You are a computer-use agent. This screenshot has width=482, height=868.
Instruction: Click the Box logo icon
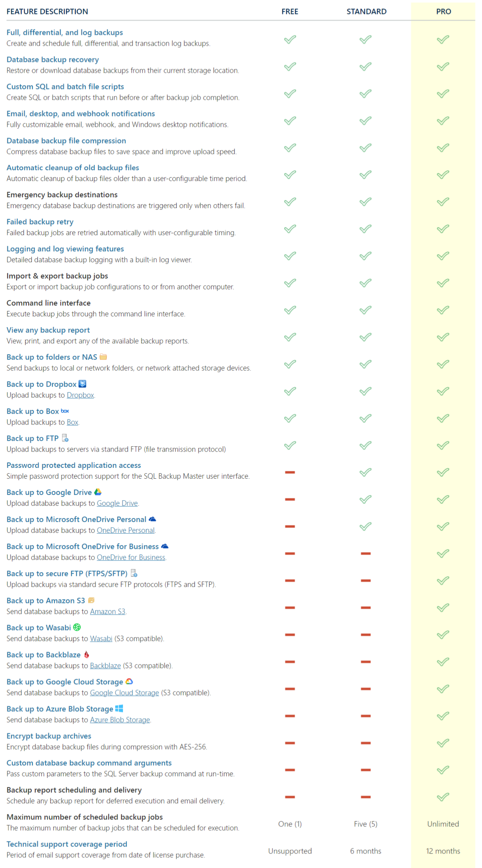(x=65, y=411)
